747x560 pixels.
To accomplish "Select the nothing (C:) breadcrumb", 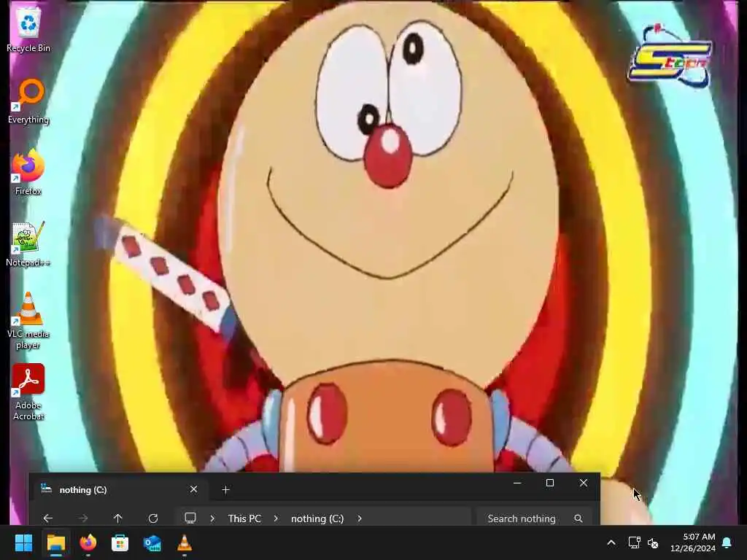I will (317, 518).
